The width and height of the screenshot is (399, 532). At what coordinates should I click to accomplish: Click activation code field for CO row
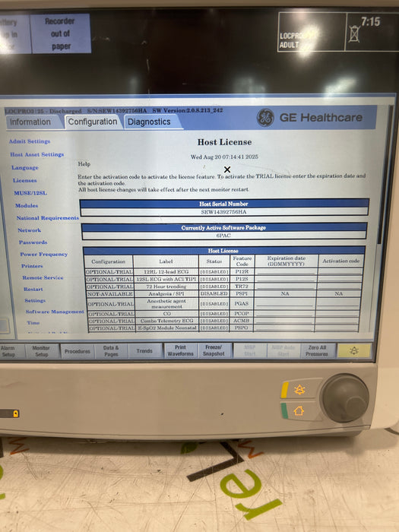click(x=337, y=314)
